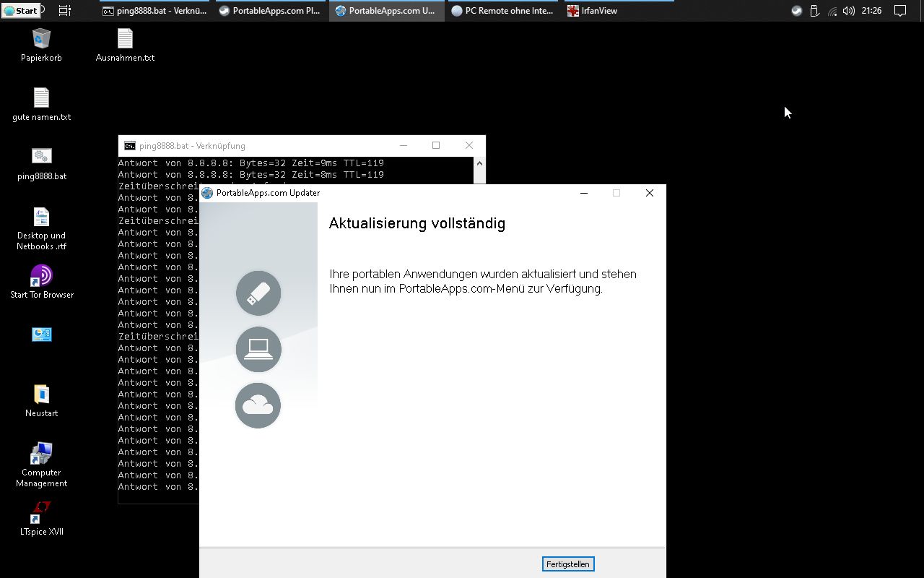Viewport: 924px width, 578px height.
Task: Click the Aktualisierung vollständig heading
Action: click(x=417, y=223)
